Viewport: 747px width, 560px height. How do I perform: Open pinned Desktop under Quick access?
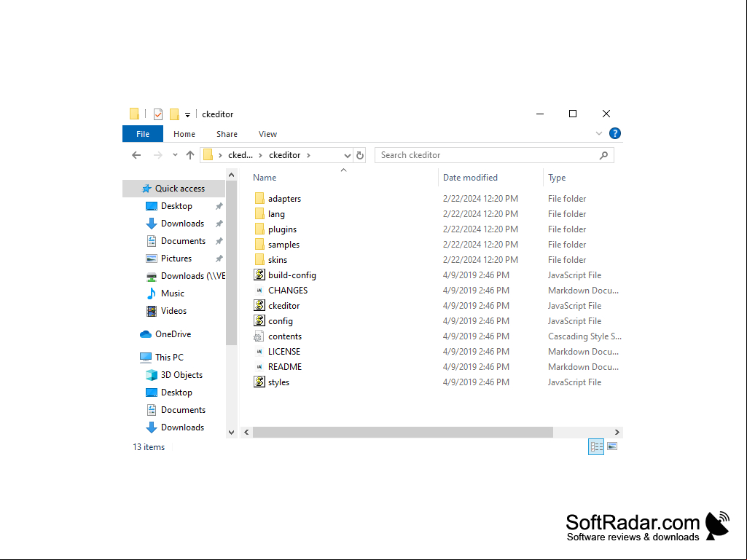point(176,206)
